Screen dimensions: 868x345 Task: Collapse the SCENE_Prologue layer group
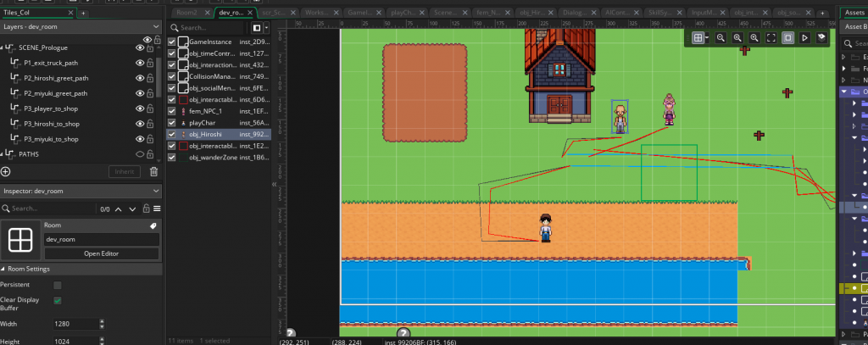(x=3, y=48)
